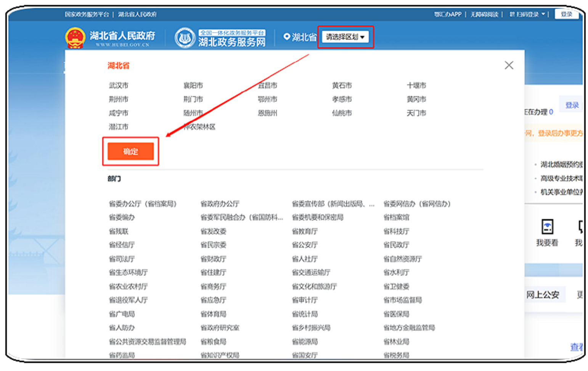Close the region selection popup with X

point(509,65)
